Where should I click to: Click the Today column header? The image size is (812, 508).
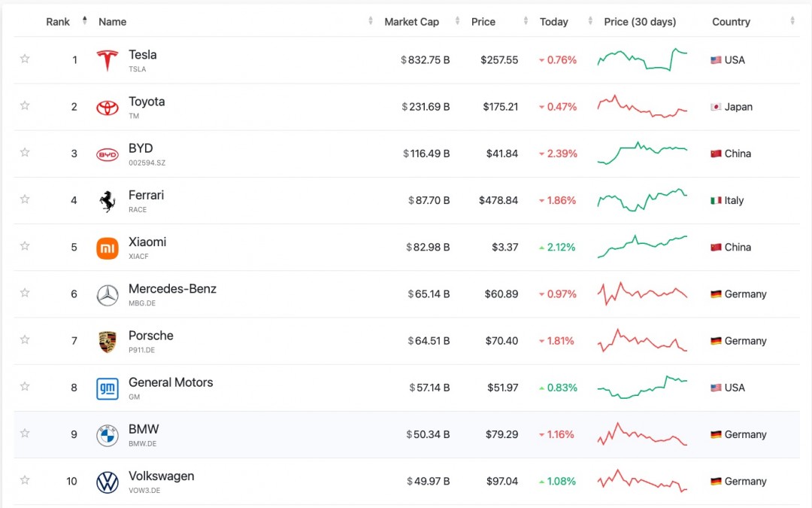coord(553,22)
